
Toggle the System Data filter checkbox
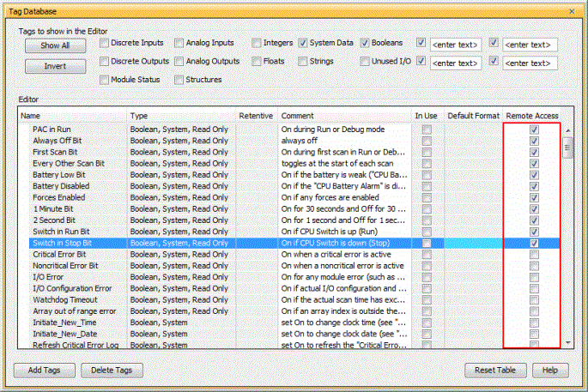click(303, 42)
